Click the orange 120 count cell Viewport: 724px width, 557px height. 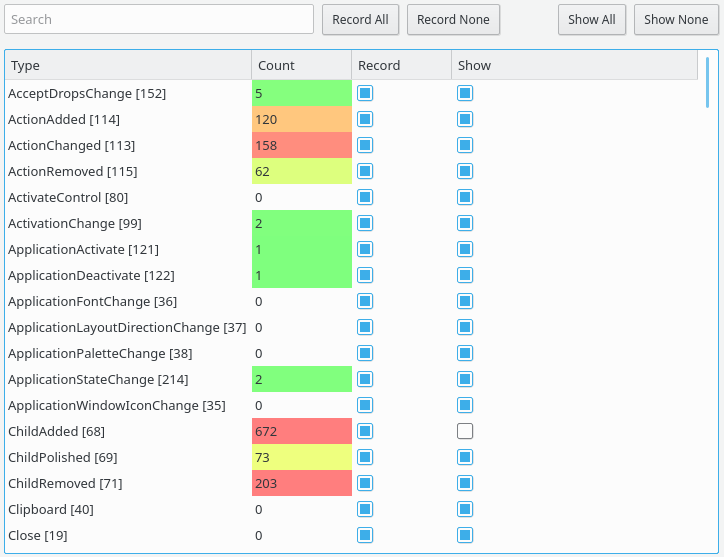(301, 120)
